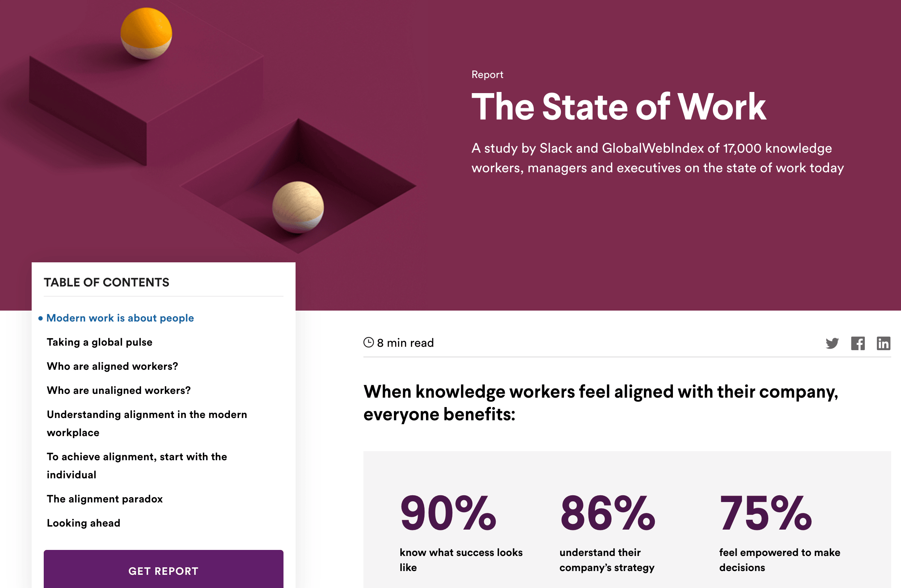Image resolution: width=901 pixels, height=588 pixels.
Task: Share the report on Facebook
Action: [858, 343]
